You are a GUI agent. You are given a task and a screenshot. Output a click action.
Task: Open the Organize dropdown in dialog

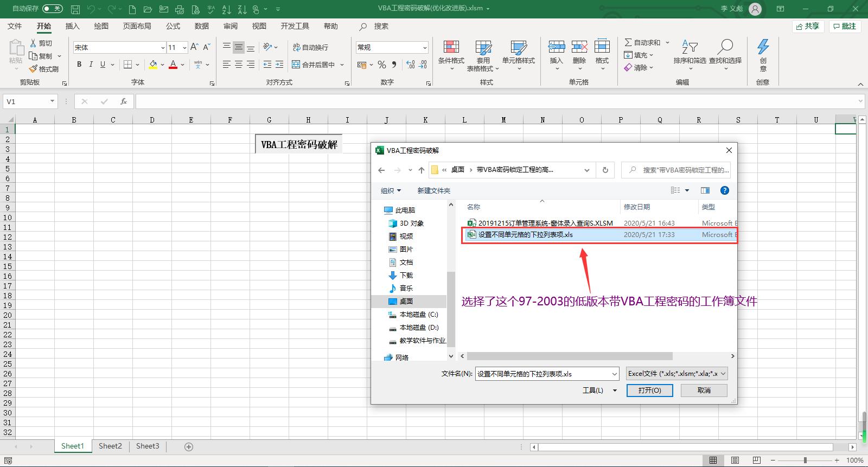coord(391,190)
